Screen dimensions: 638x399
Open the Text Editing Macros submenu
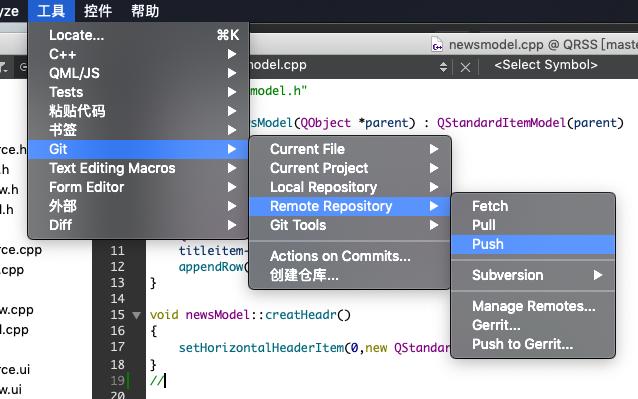point(138,168)
